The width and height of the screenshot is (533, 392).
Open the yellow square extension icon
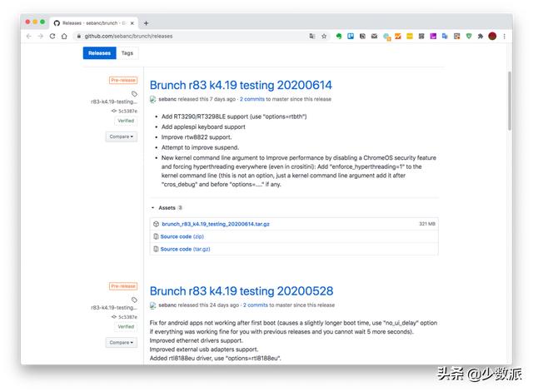pos(410,37)
